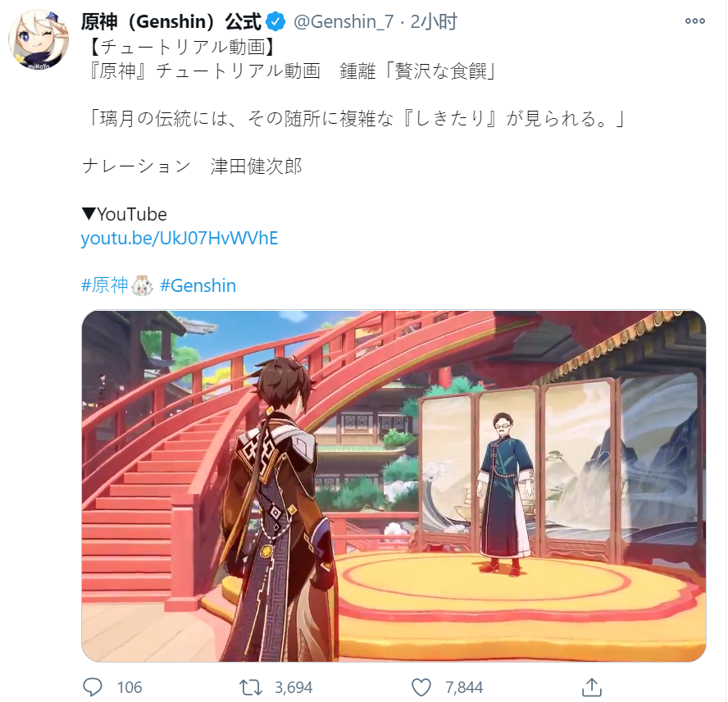Play the Zhongli tutorial video thumbnail
The width and height of the screenshot is (728, 702).
click(x=394, y=486)
